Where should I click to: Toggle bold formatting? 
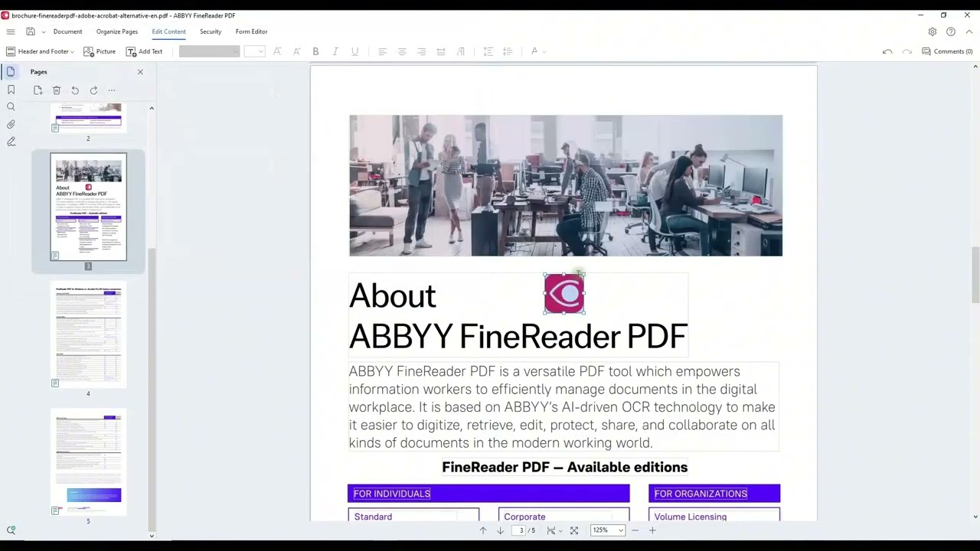tap(315, 51)
